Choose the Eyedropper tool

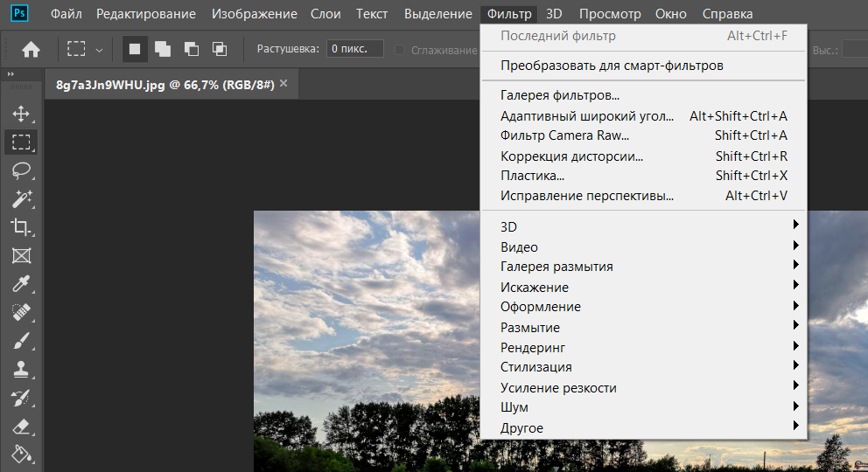click(21, 284)
